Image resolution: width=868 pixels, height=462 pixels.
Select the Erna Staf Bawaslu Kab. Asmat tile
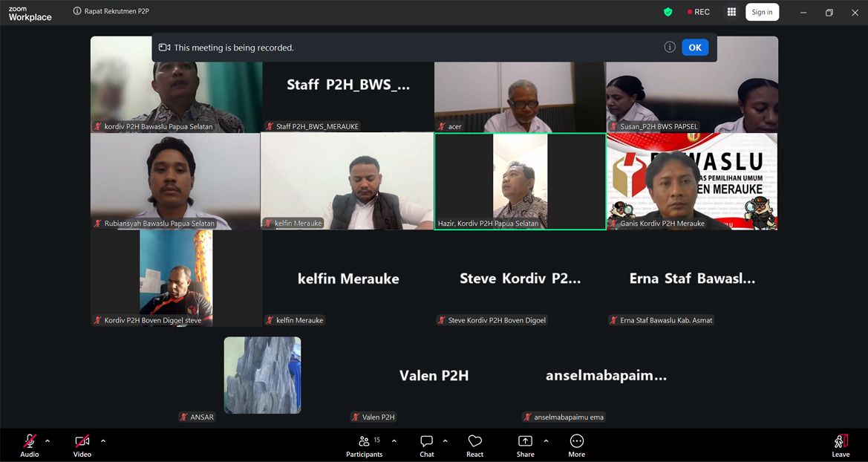tap(693, 278)
